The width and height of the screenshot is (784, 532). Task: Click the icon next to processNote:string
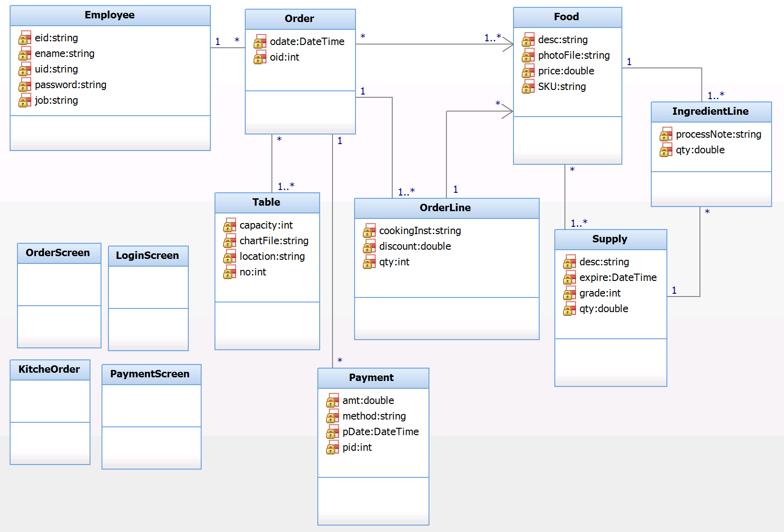pyautogui.click(x=666, y=134)
